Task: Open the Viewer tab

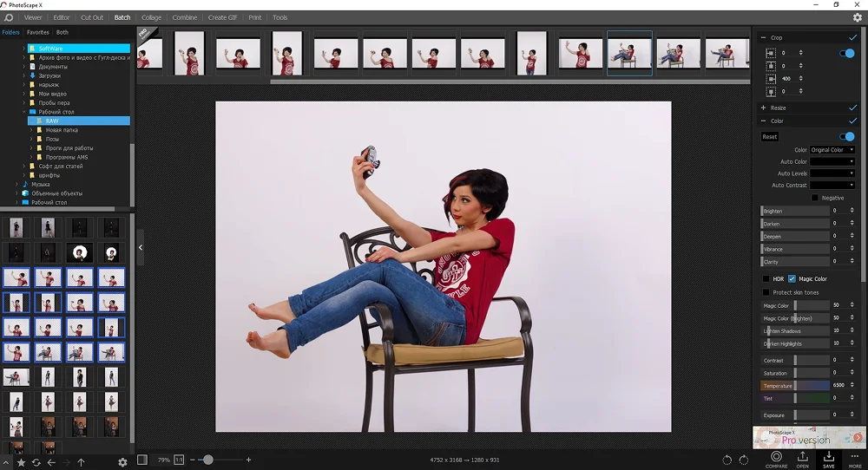Action: pyautogui.click(x=33, y=17)
